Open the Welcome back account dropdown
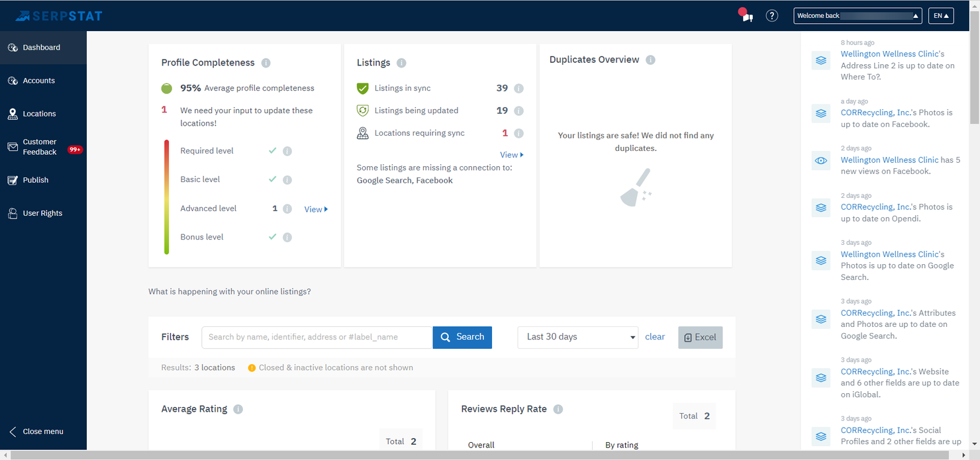 pyautogui.click(x=857, y=16)
